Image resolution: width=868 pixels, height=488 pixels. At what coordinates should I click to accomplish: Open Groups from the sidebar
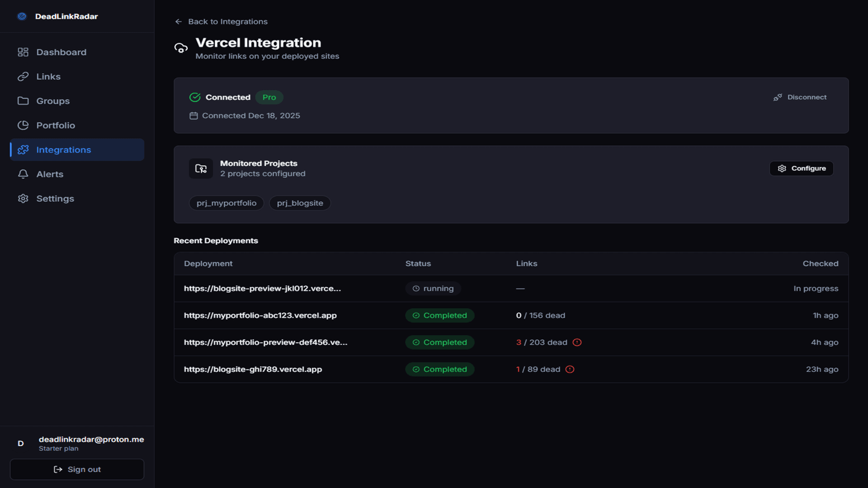pos(53,101)
